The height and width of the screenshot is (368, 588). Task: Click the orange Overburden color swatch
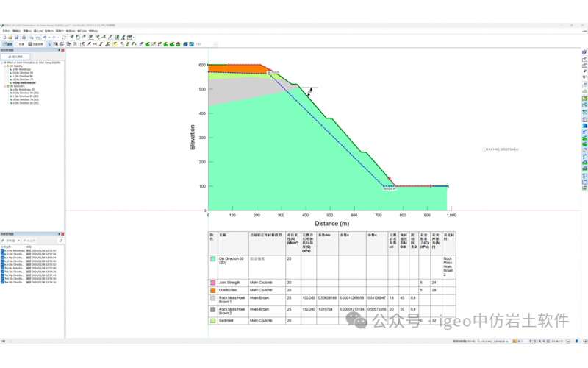click(212, 290)
